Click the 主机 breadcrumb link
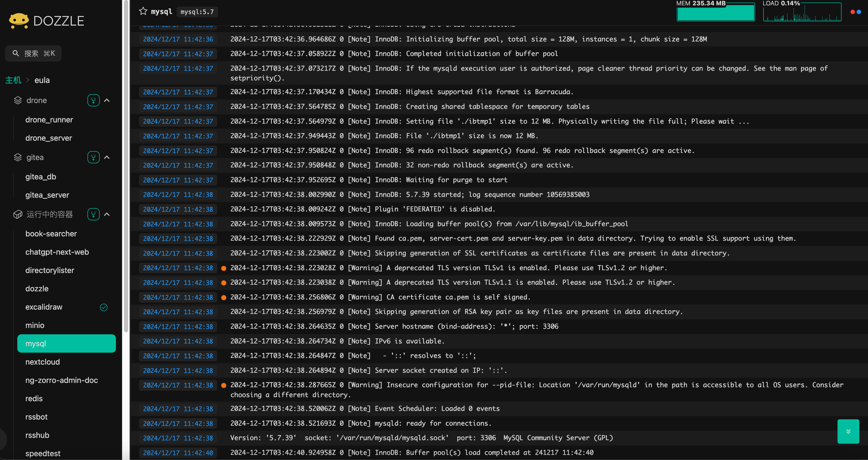Viewport: 868px width, 460px height. [13, 80]
